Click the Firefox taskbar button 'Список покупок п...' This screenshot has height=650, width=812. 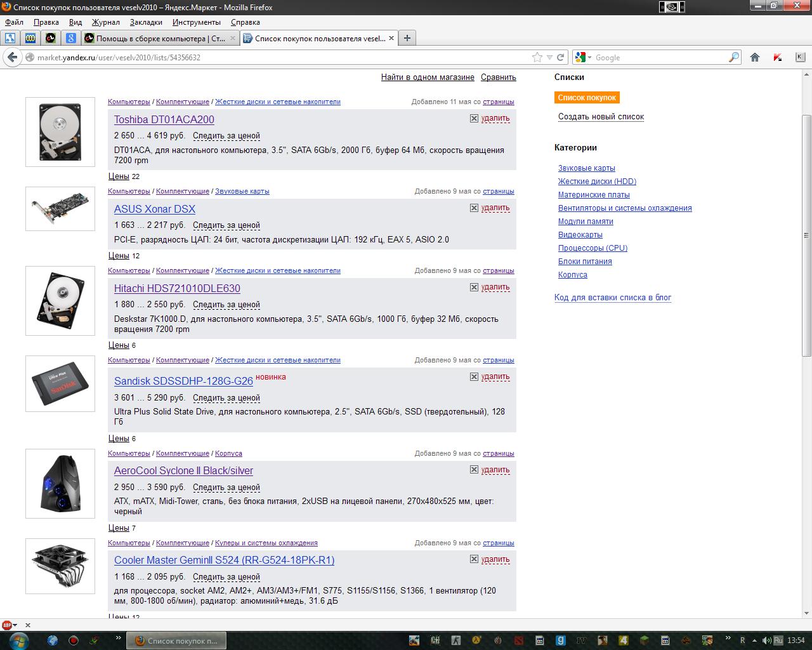click(x=178, y=640)
